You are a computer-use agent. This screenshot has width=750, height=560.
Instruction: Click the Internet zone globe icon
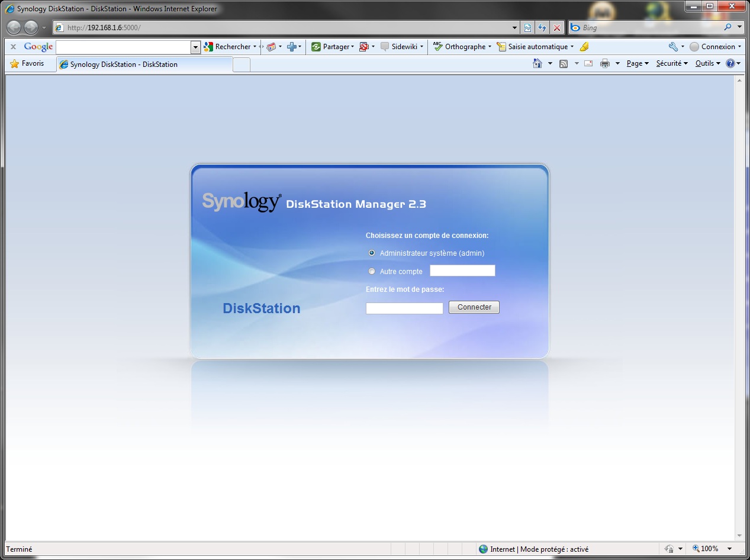[x=483, y=549]
